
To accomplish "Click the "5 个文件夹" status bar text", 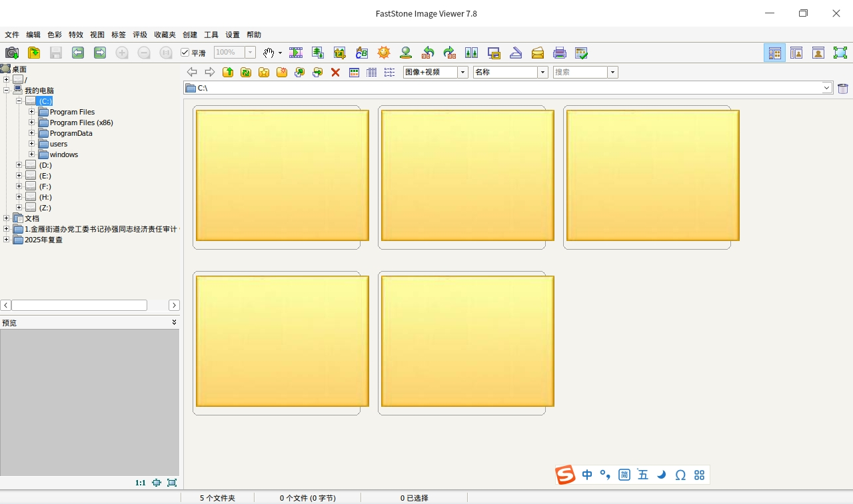I will click(x=217, y=498).
